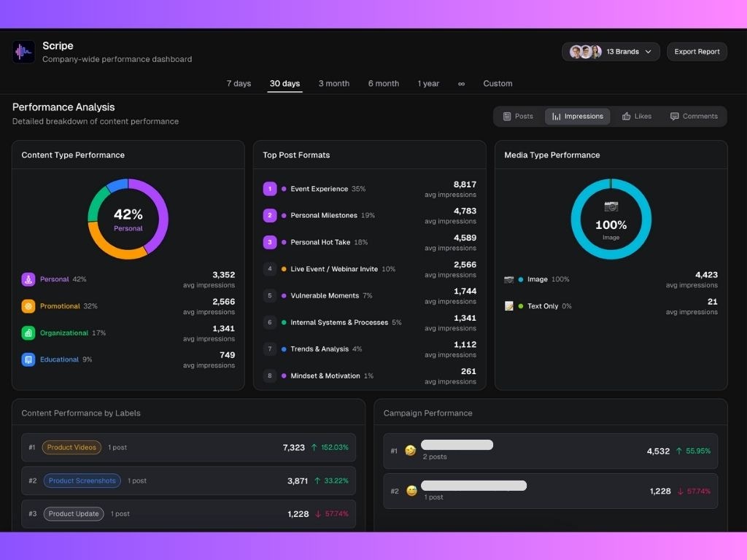Click the Image media type icon

pyautogui.click(x=508, y=279)
